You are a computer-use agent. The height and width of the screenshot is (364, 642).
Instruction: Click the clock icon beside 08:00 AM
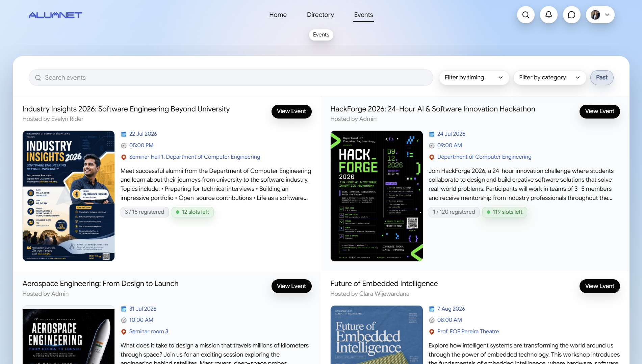point(432,320)
